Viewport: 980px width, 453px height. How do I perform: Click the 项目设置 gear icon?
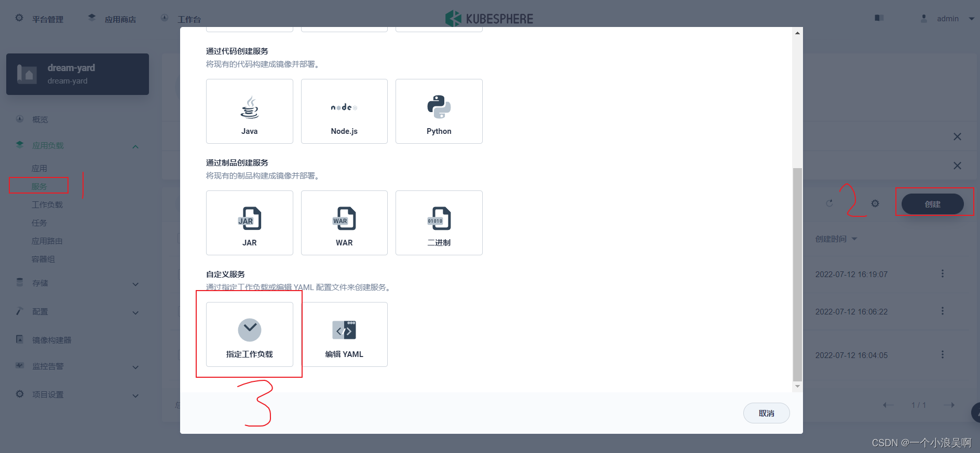[20, 394]
